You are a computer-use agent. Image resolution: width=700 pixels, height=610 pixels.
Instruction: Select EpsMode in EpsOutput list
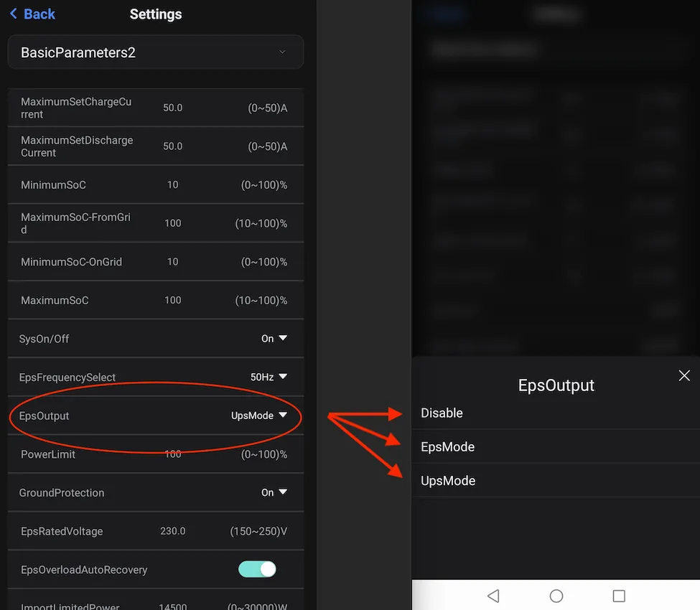pyautogui.click(x=556, y=446)
